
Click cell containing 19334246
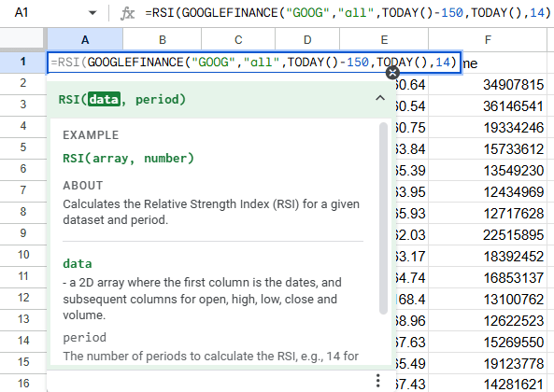coord(488,128)
